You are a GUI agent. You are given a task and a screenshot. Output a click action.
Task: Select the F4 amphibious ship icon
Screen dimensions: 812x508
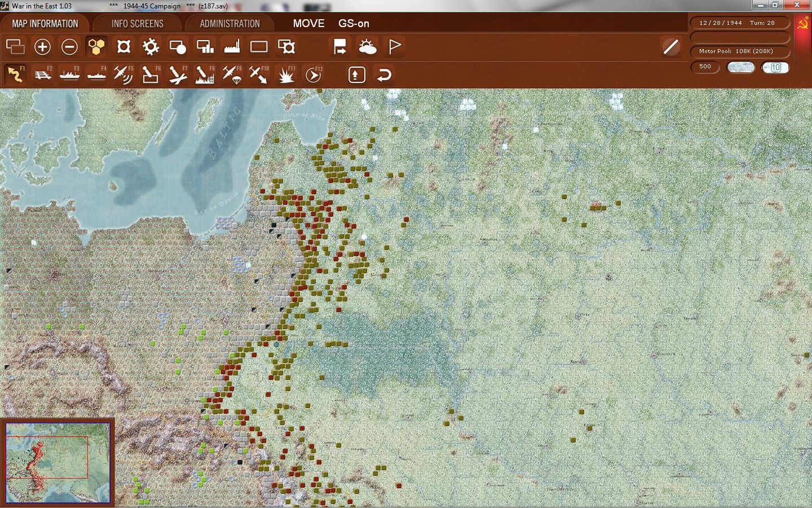coord(96,75)
